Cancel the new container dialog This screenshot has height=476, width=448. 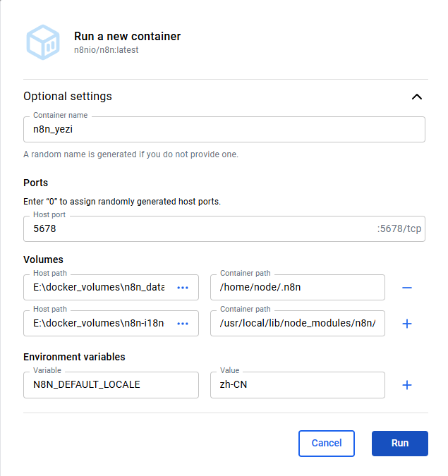point(327,444)
